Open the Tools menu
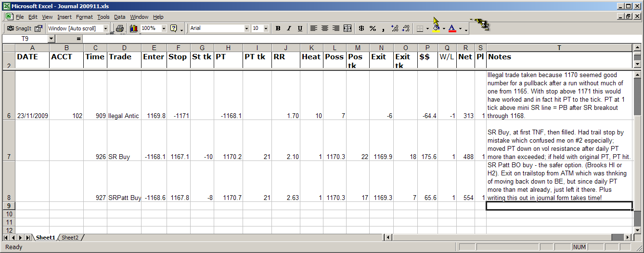The height and width of the screenshot is (253, 644). click(103, 17)
